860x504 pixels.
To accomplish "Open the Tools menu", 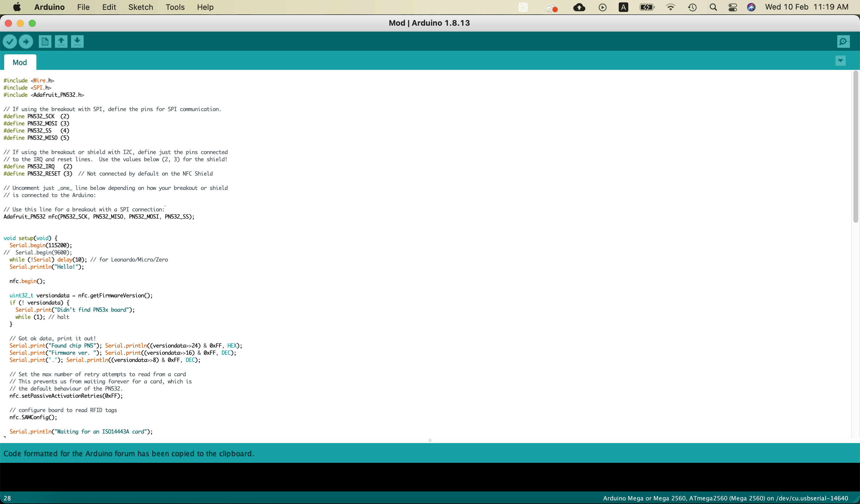I will [175, 7].
